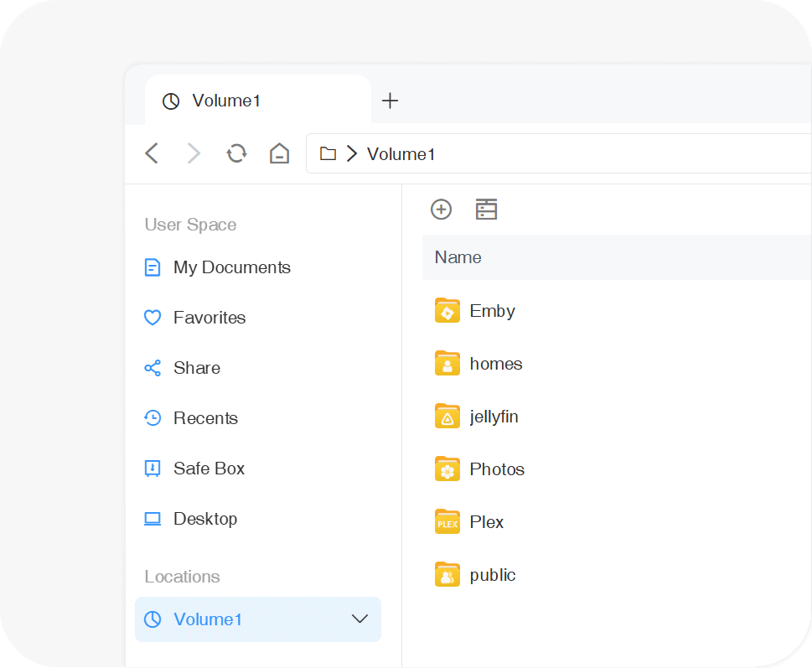
Task: Click the Emby folder name
Action: click(492, 311)
